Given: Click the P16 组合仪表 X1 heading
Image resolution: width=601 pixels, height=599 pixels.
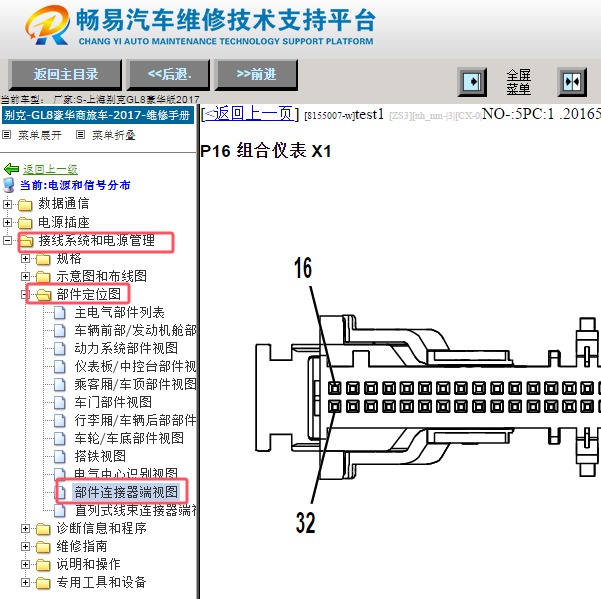Looking at the screenshot, I should (266, 151).
